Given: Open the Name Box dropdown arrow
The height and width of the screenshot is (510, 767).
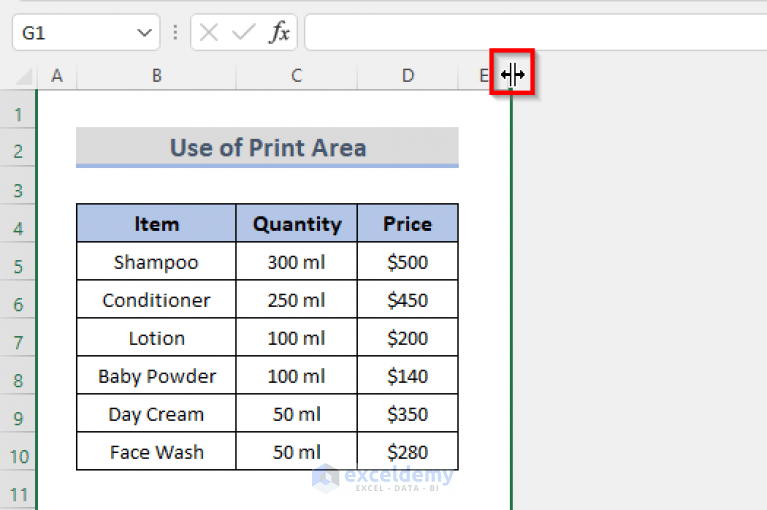Looking at the screenshot, I should coord(144,33).
